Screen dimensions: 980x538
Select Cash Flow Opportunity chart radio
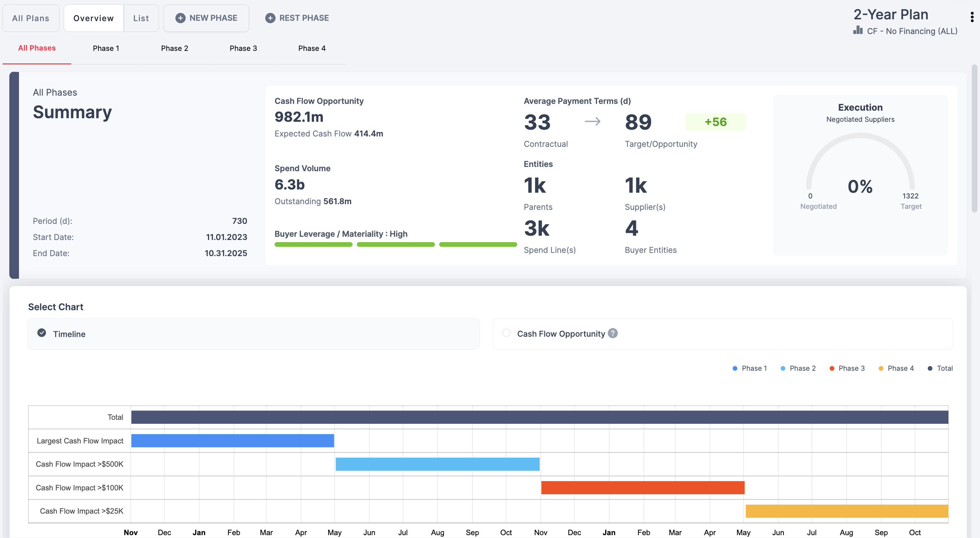(506, 333)
